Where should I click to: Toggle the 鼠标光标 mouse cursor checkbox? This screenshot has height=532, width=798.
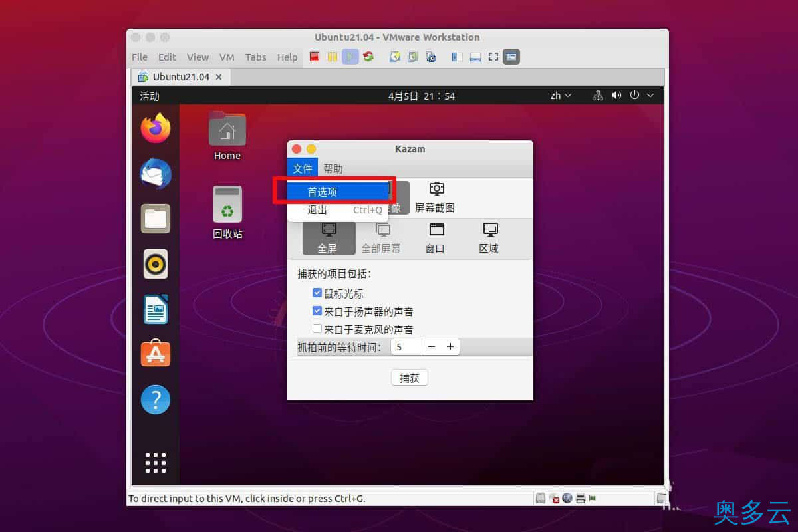coord(317,293)
